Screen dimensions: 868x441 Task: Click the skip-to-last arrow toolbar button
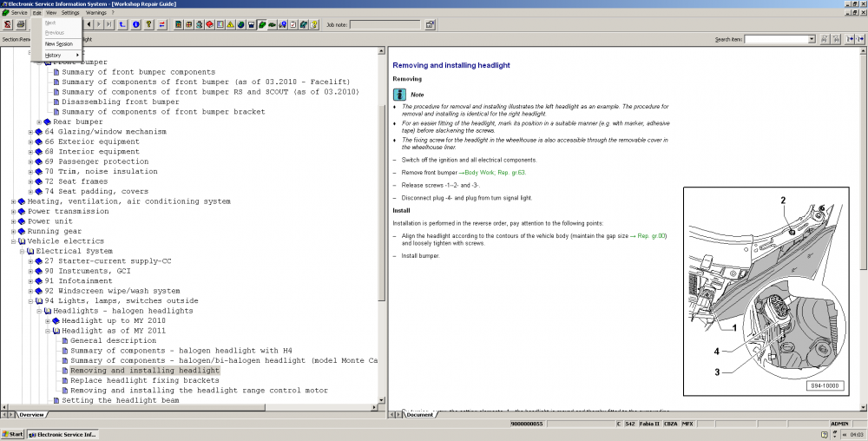pyautogui.click(x=108, y=24)
